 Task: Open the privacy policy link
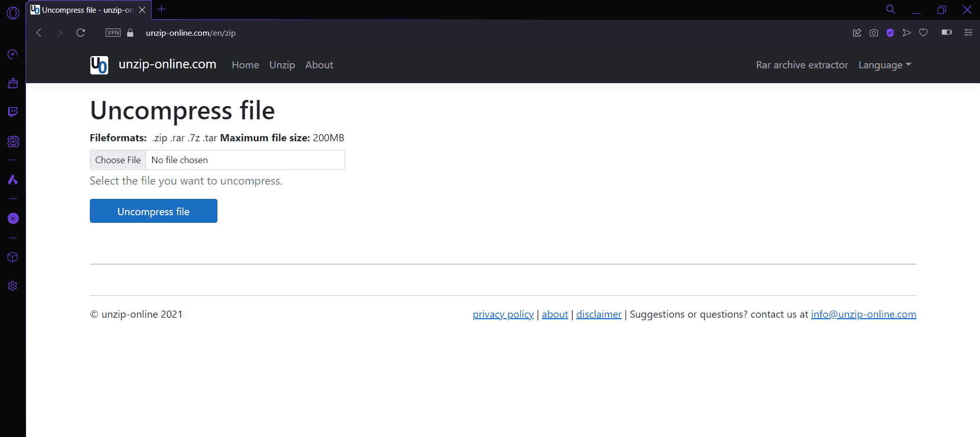(x=503, y=314)
